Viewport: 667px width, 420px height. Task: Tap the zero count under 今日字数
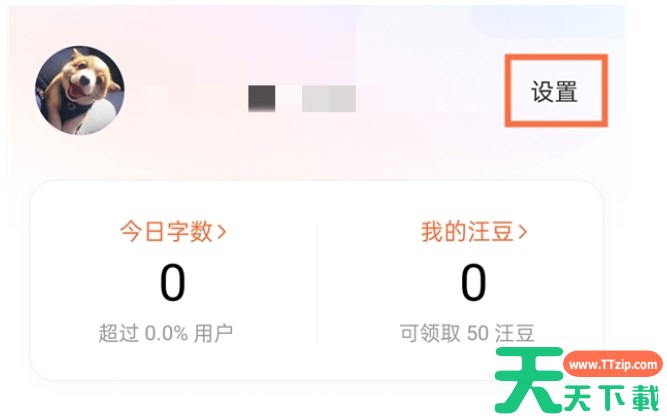pyautogui.click(x=172, y=284)
